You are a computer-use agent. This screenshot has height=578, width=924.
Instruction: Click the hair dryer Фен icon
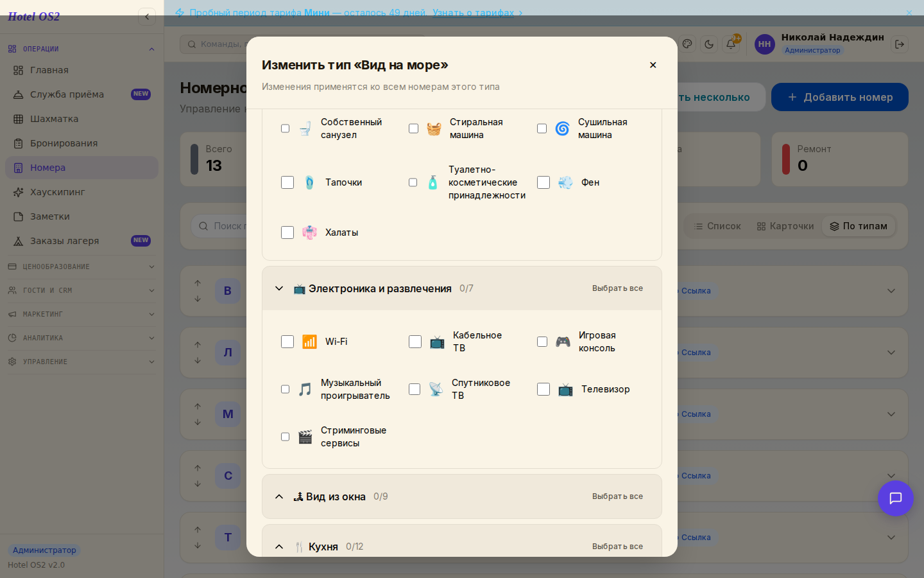point(565,182)
